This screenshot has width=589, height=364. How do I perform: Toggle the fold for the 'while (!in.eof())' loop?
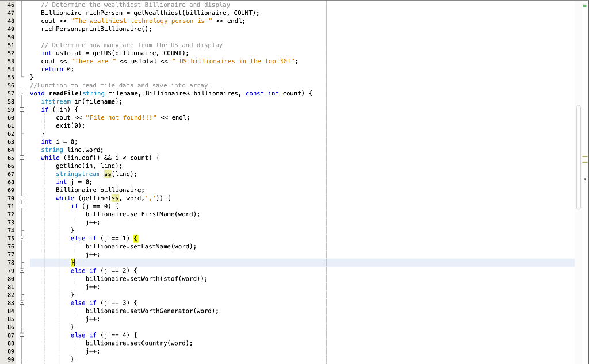(x=21, y=158)
